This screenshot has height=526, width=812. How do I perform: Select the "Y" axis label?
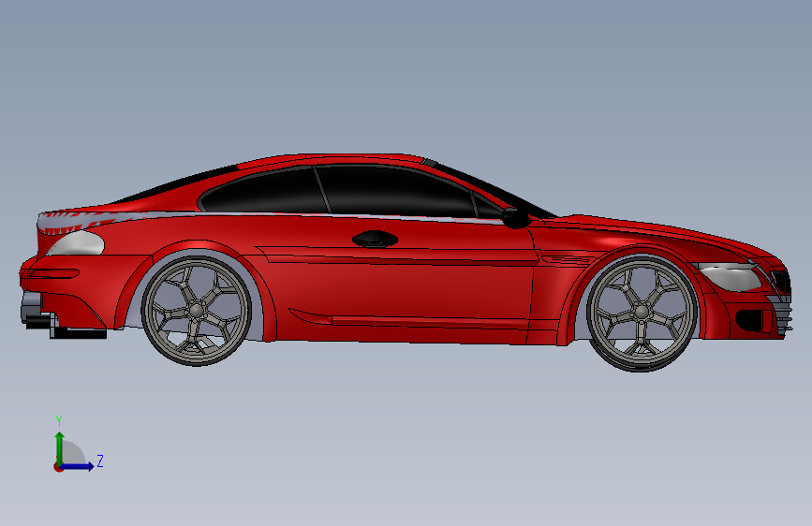pyautogui.click(x=59, y=420)
